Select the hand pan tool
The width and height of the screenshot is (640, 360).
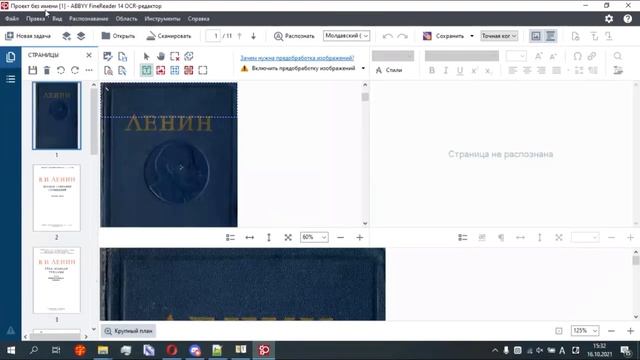pos(161,56)
